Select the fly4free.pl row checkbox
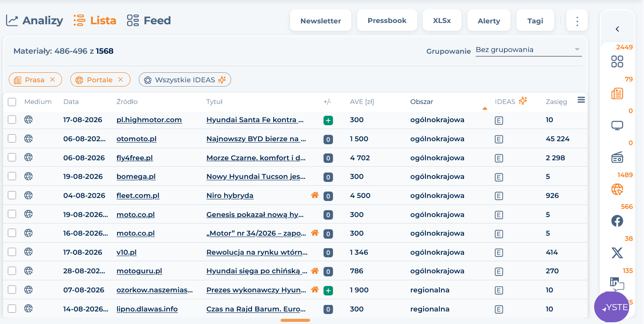This screenshot has width=644, height=324. coord(12,157)
